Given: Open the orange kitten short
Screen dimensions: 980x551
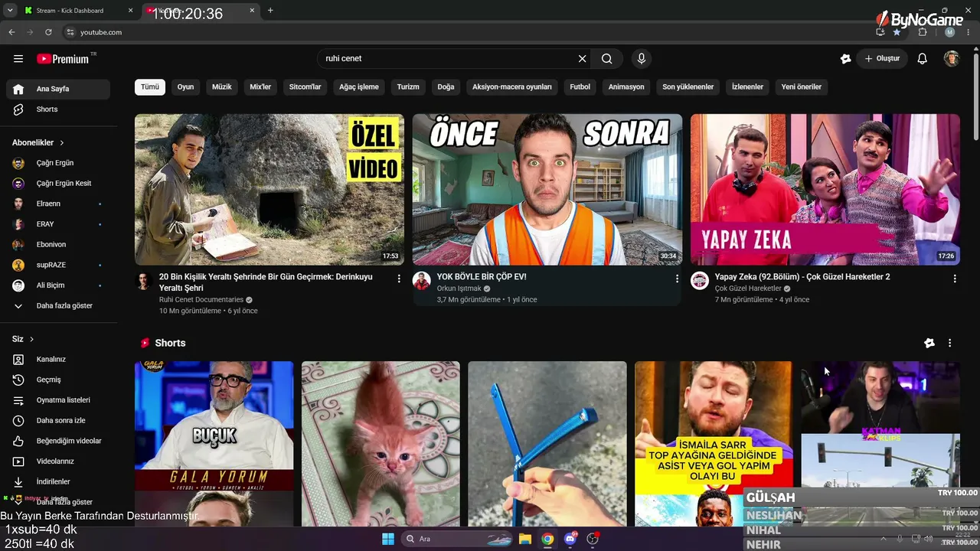Looking at the screenshot, I should pos(381,444).
